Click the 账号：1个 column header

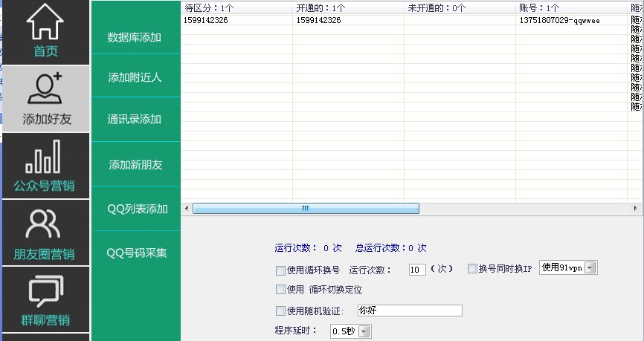(572, 7)
